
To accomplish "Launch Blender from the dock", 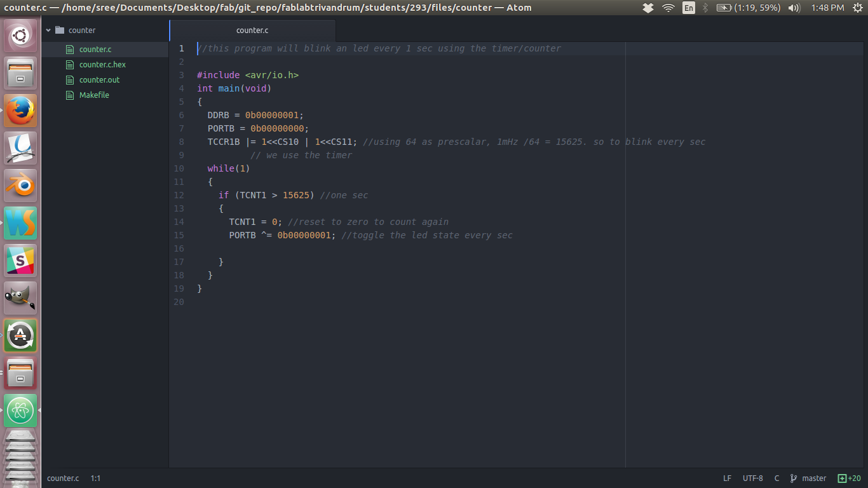I will tap(21, 186).
